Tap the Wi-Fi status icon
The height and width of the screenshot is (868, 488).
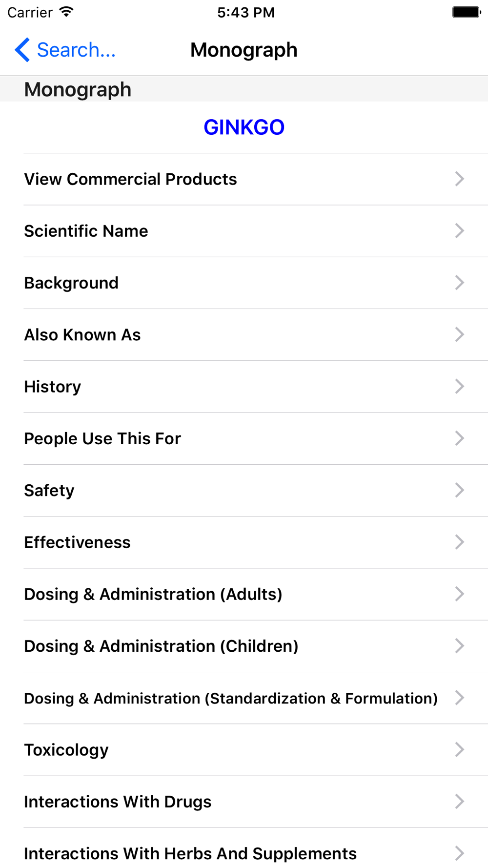pos(66,12)
